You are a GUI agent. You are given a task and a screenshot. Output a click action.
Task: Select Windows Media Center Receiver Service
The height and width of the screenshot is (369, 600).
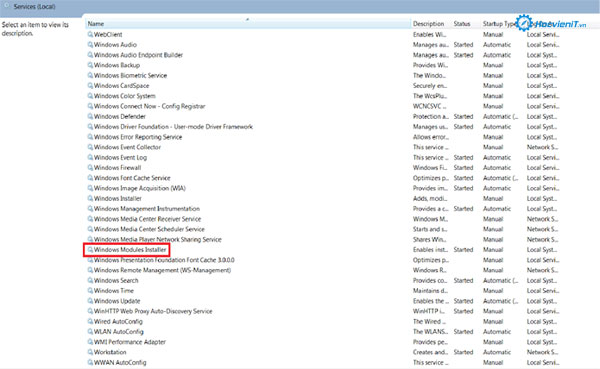coord(147,219)
